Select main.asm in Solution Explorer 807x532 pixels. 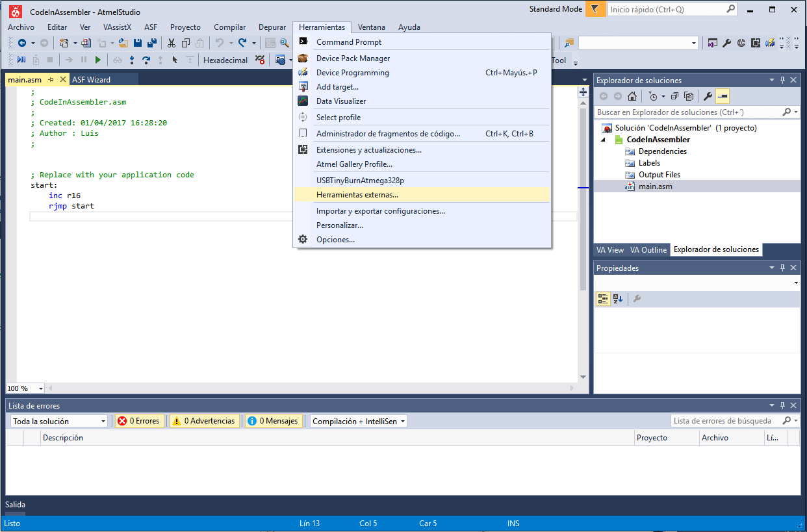pos(655,186)
